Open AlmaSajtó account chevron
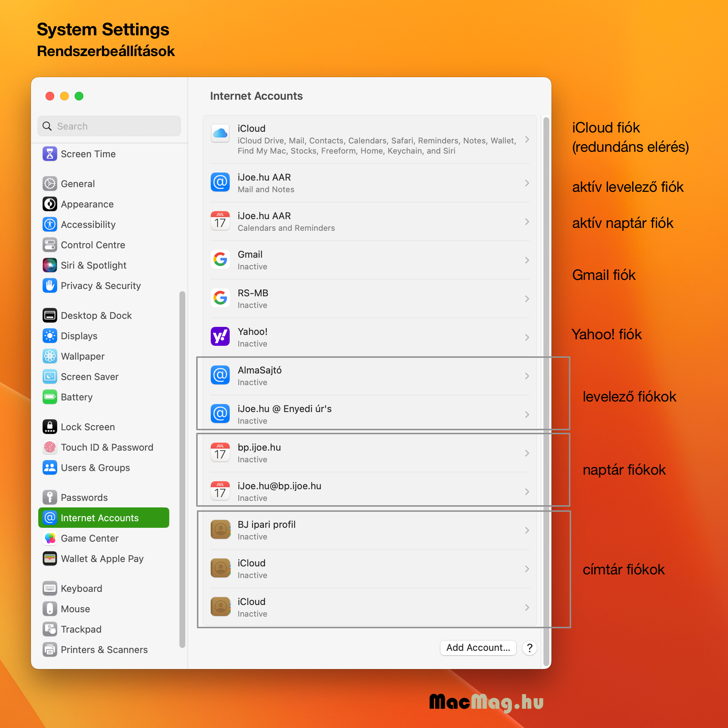This screenshot has width=728, height=728. pyautogui.click(x=527, y=376)
